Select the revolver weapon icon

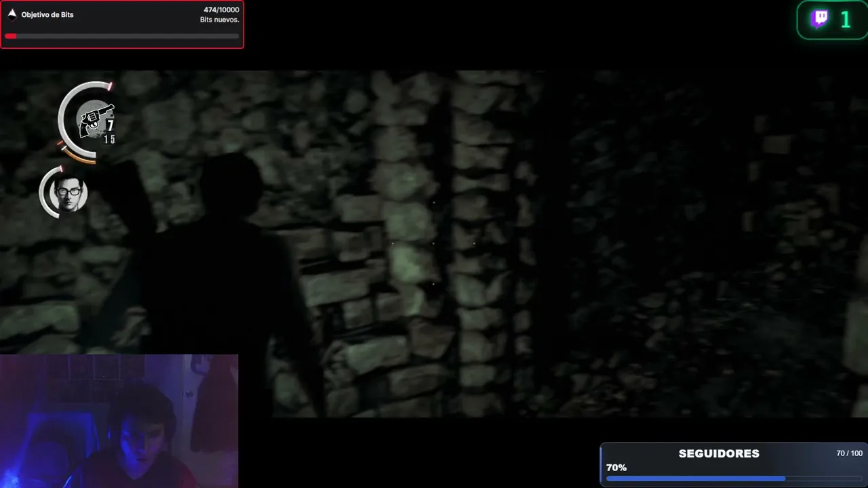[96, 120]
